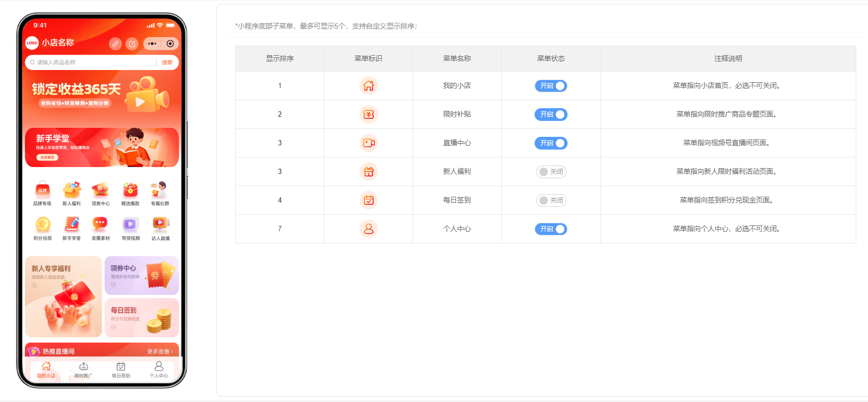Enable the 新人福利 menu status switch

tap(551, 172)
